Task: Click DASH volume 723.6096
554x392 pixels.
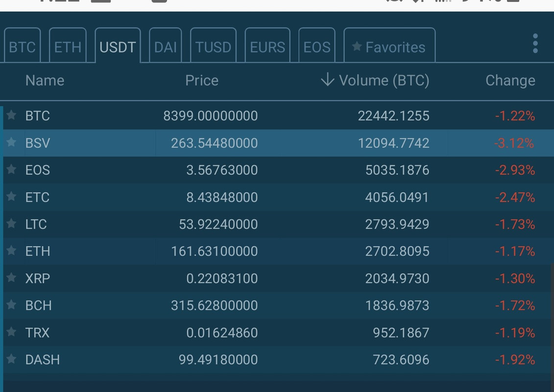Action: 401,360
